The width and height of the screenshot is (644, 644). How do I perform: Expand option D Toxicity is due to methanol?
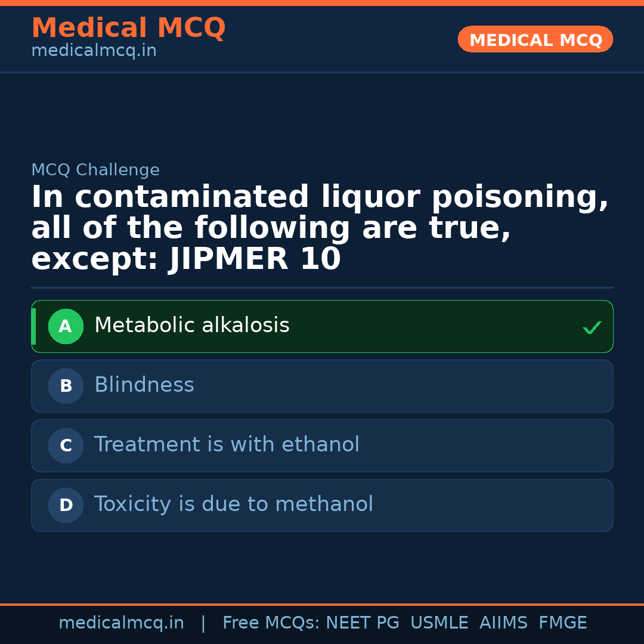(x=322, y=505)
